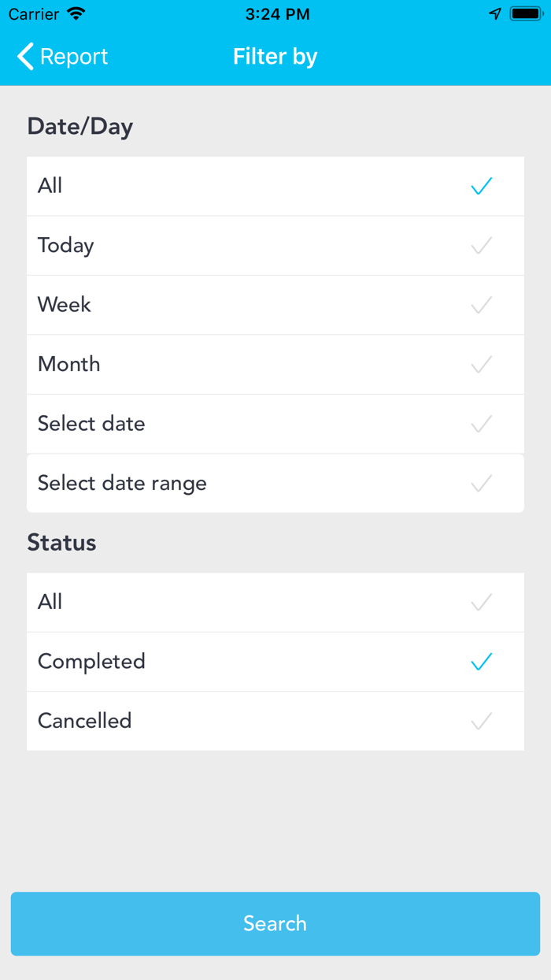Tap the Wi-Fi status icon
Screen dimensions: 551x980
[x=76, y=14]
